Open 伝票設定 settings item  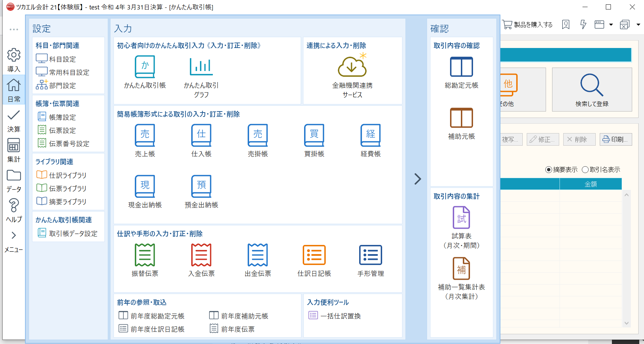click(56, 130)
